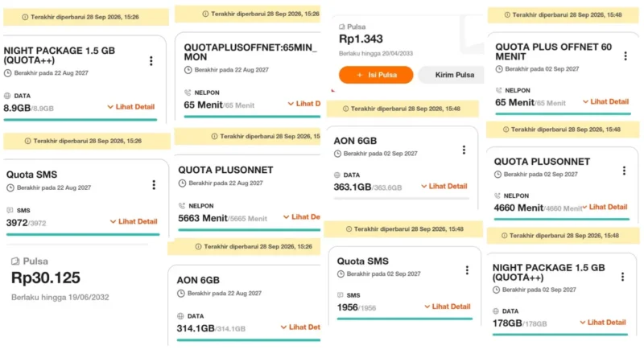
Task: Click usage bar under 314.1GB AON 6GB
Action: 249,340
